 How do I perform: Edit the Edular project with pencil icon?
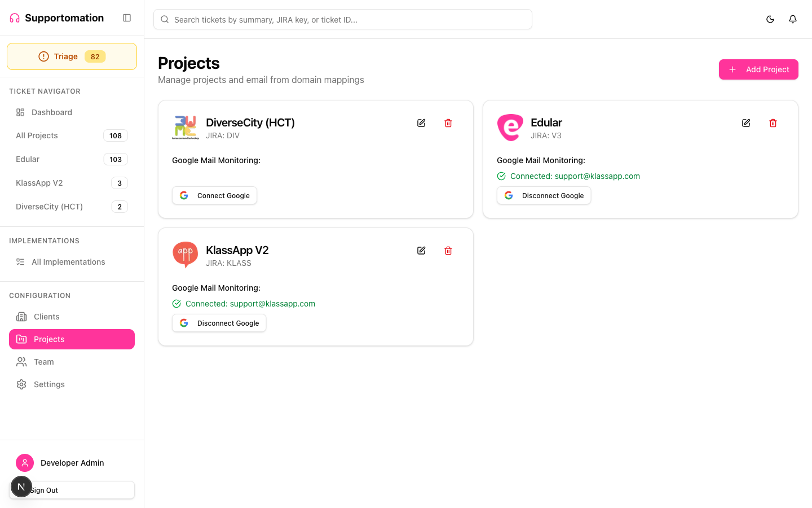pyautogui.click(x=746, y=122)
